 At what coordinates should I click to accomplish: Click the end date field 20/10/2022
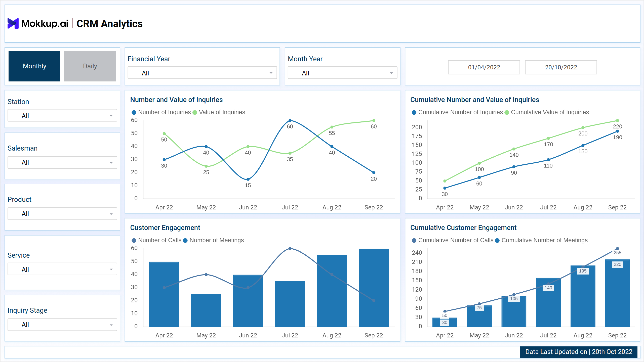[x=561, y=67]
